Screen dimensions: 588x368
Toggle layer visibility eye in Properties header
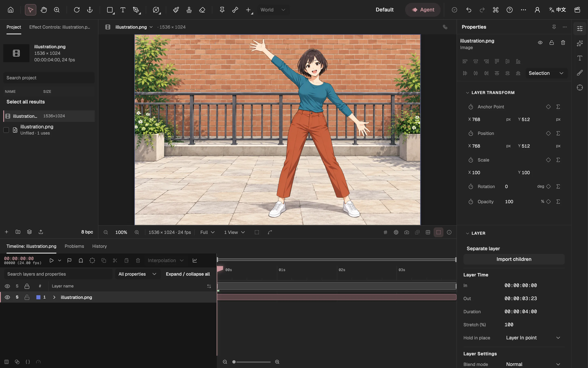coord(540,43)
